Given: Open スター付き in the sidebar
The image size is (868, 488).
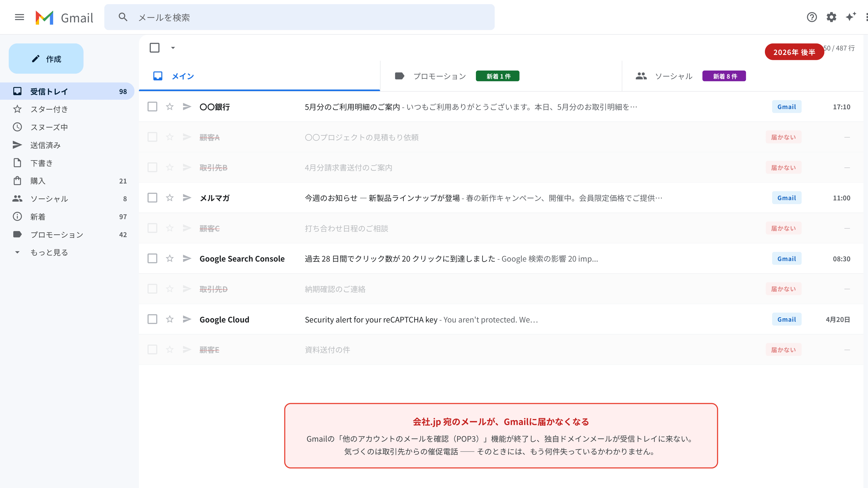Looking at the screenshot, I should pos(67,109).
